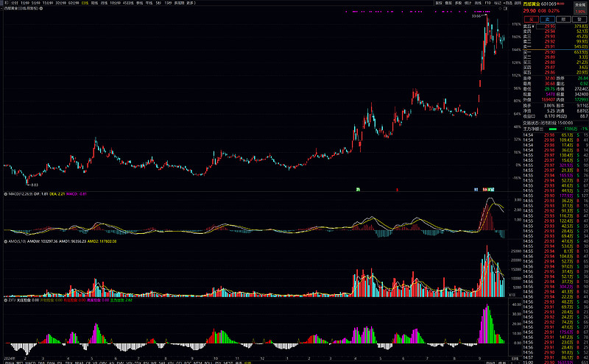Click the yellow highlighted tab ending indicator bar
Viewport: 589px width, 364px height.
pyautogui.click(x=247, y=362)
